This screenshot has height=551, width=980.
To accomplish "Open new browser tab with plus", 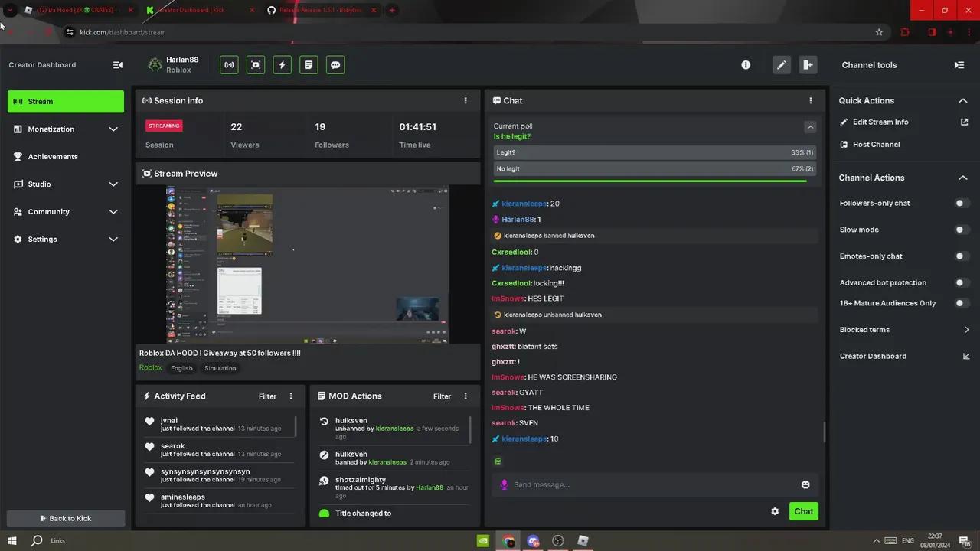I will 392,10.
